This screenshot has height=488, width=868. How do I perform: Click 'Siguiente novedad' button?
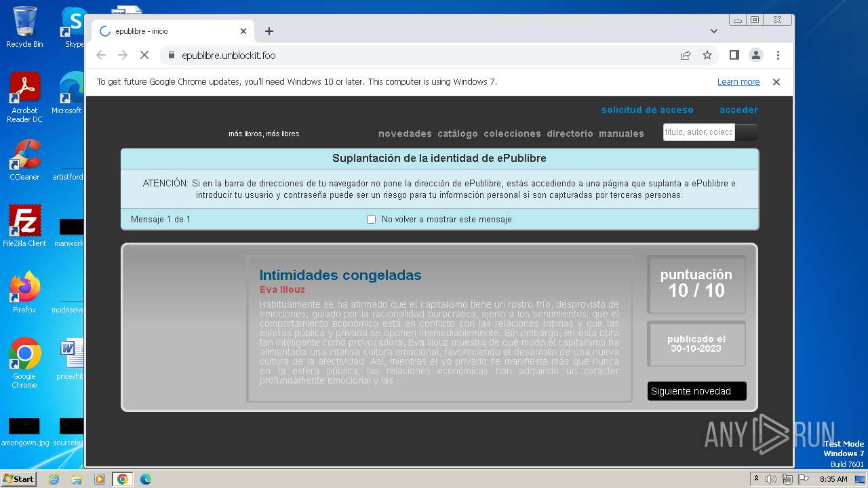point(697,391)
